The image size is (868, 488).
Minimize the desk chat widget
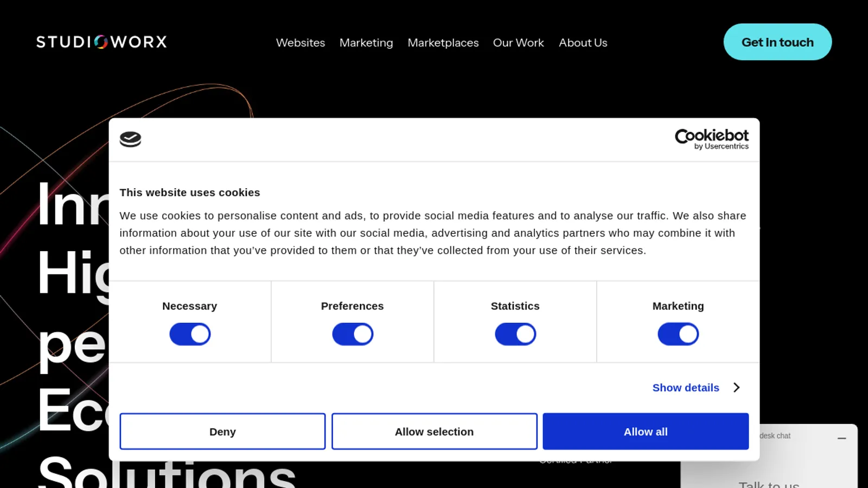841,438
